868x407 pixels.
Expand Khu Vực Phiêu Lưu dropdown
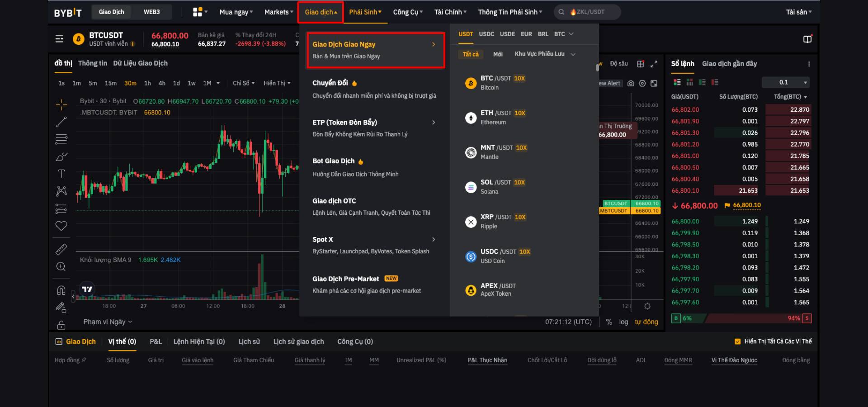[x=545, y=54]
